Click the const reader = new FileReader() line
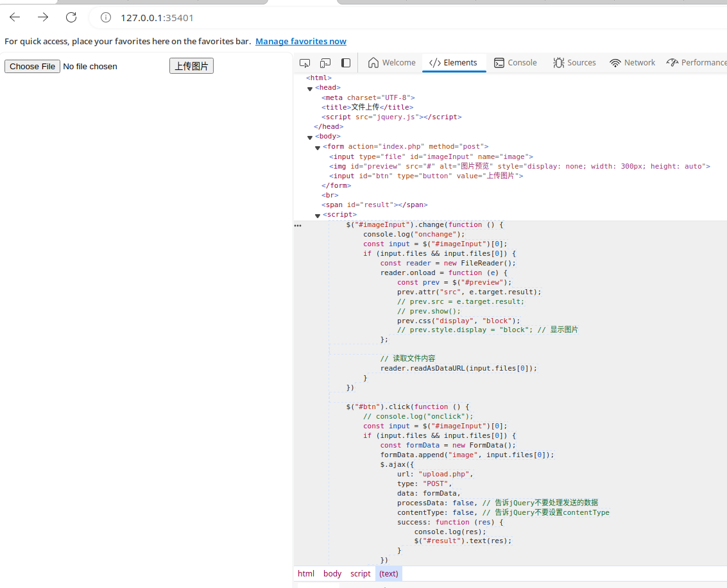Screen dimensions: 727x588 click(x=448, y=263)
